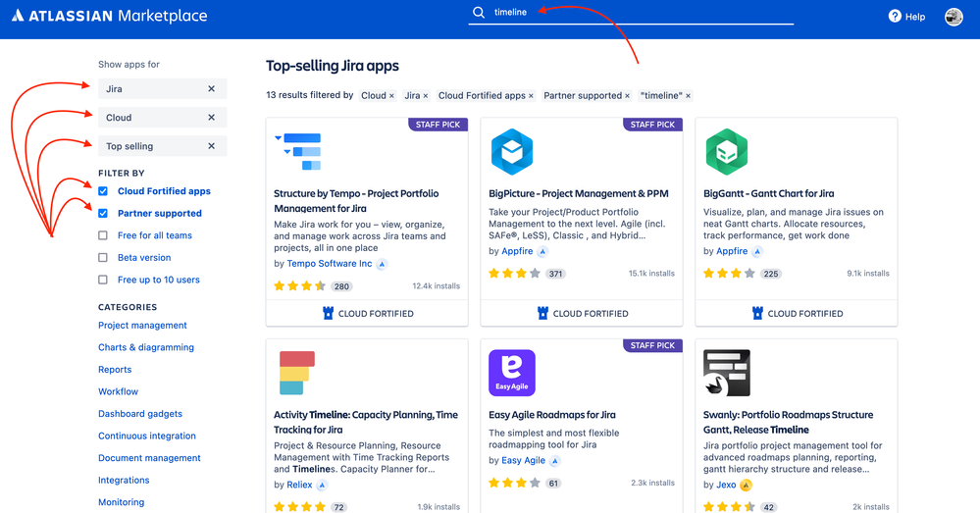Open the Continuous integration category
The height and width of the screenshot is (513, 980).
[147, 436]
